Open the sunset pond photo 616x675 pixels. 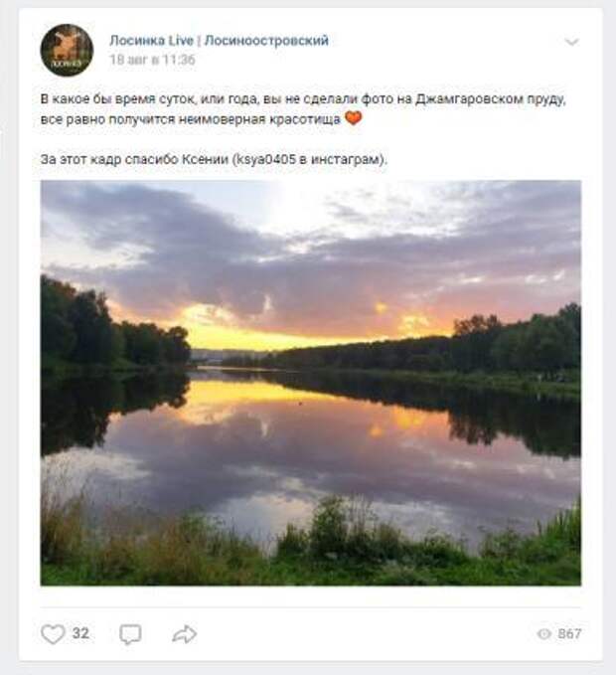coord(311,383)
